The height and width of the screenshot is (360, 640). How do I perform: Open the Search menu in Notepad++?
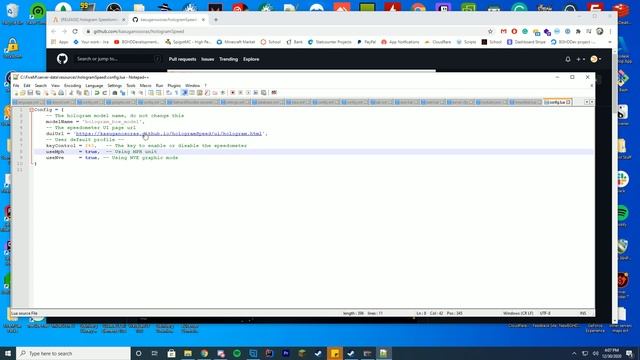pyautogui.click(x=40, y=86)
